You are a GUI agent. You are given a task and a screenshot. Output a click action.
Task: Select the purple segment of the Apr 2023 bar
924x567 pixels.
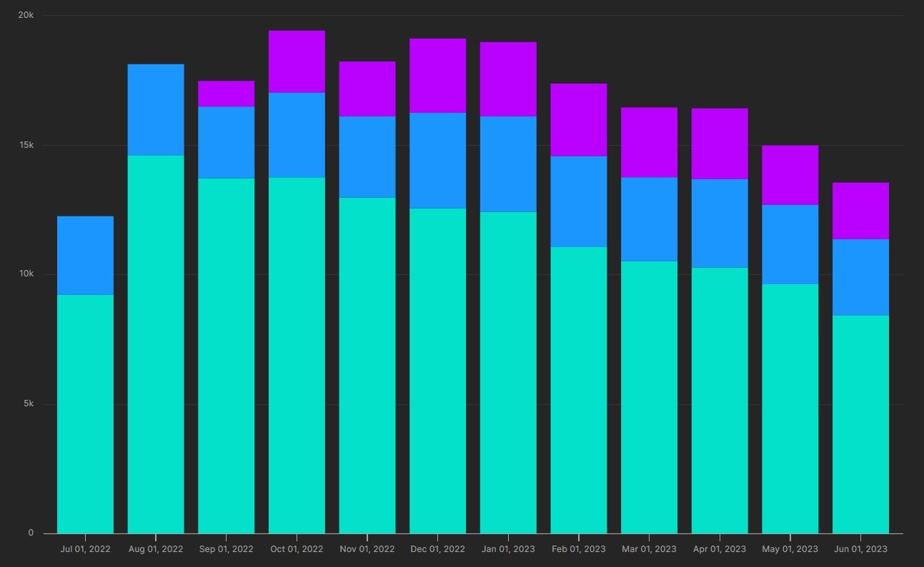(720, 144)
